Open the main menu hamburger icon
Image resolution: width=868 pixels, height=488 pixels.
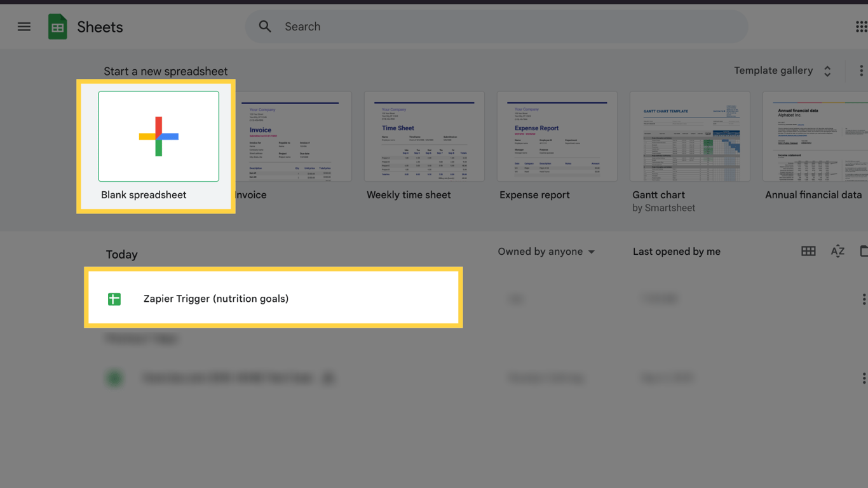point(24,26)
